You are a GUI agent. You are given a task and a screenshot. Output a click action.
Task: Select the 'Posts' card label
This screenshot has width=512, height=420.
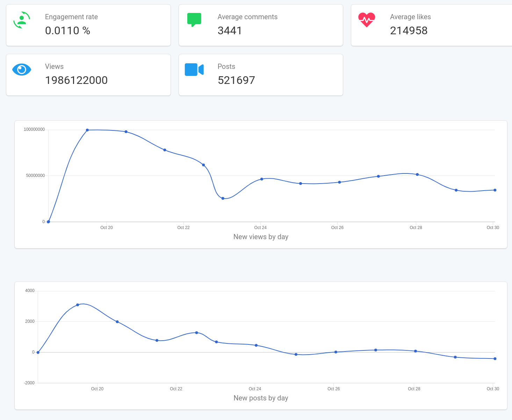click(226, 66)
